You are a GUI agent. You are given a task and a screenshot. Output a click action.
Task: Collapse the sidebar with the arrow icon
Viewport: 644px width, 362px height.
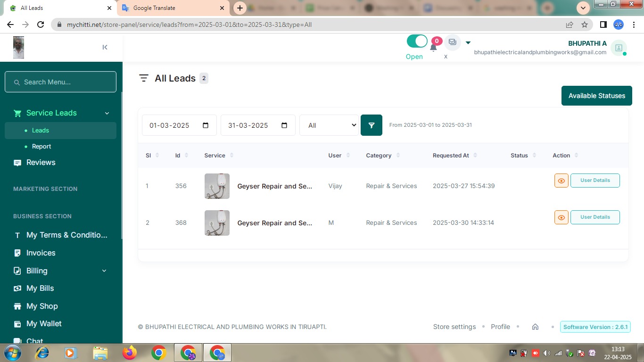105,47
